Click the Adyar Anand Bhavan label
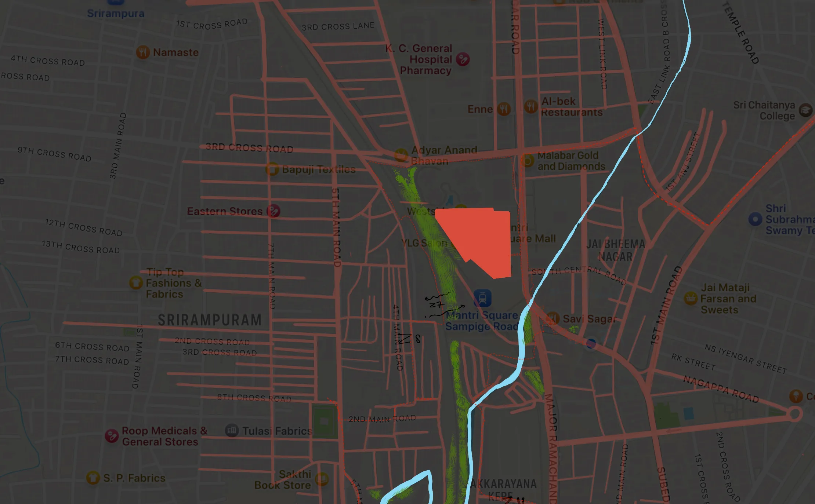 point(444,156)
